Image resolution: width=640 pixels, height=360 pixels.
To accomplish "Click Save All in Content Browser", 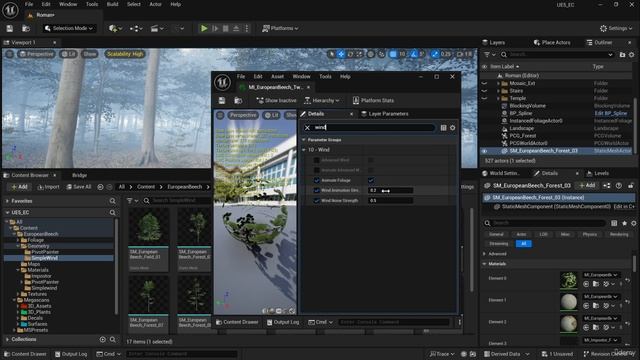I will click(x=79, y=187).
